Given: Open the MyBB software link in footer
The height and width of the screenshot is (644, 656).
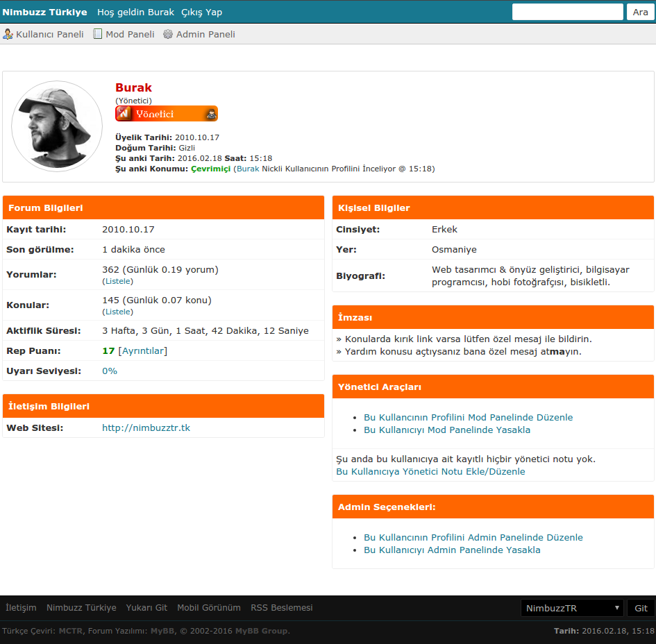Looking at the screenshot, I should click(x=162, y=631).
